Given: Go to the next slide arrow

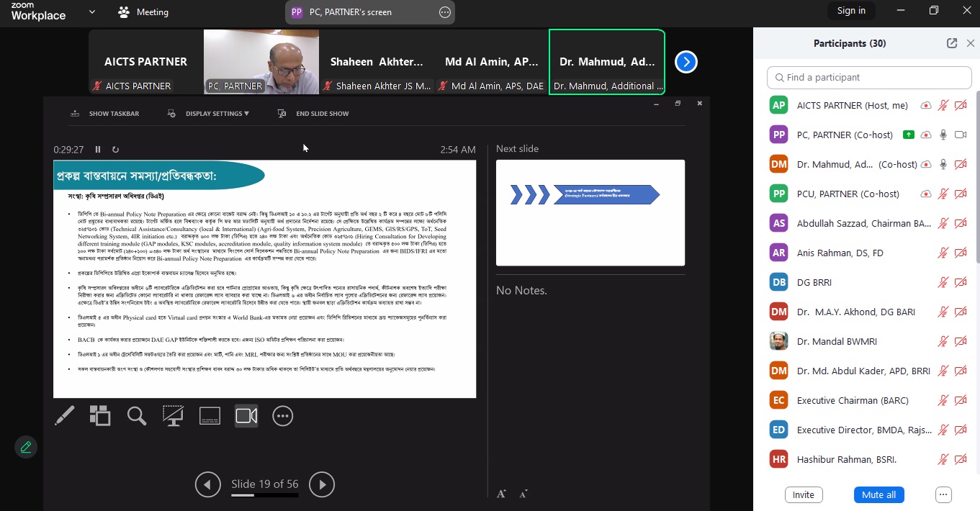Looking at the screenshot, I should pos(322,484).
